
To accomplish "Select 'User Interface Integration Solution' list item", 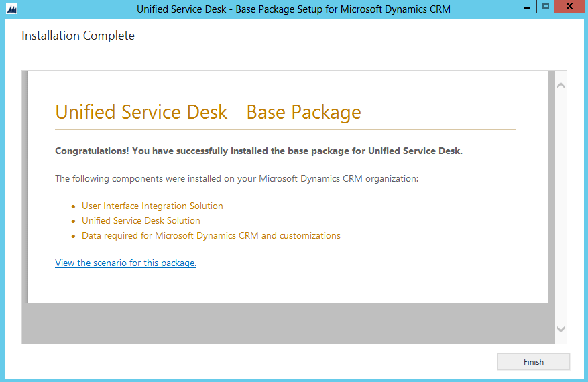I will point(152,206).
